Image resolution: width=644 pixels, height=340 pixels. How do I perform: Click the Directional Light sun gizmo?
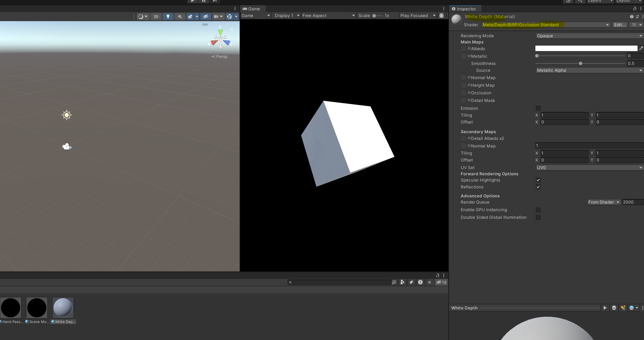67,115
